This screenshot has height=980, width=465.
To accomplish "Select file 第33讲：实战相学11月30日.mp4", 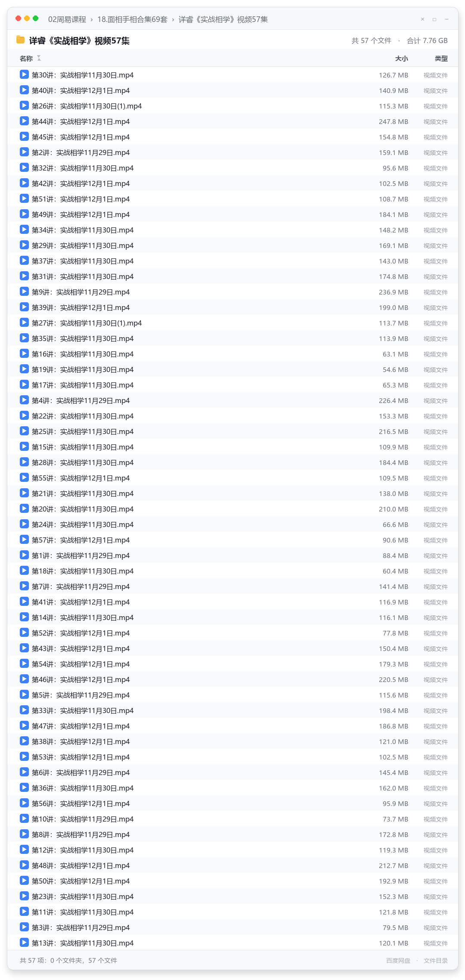I will click(x=83, y=710).
